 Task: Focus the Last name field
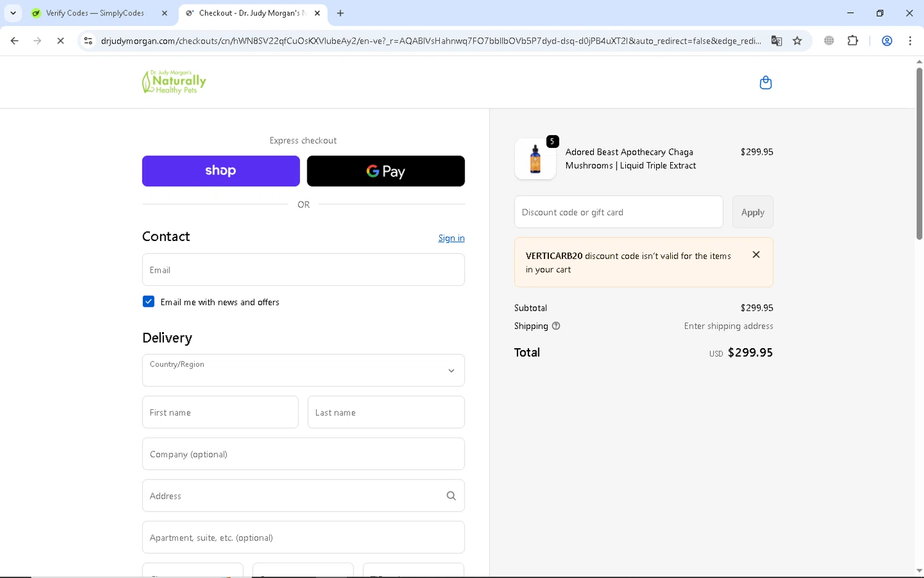tap(386, 412)
